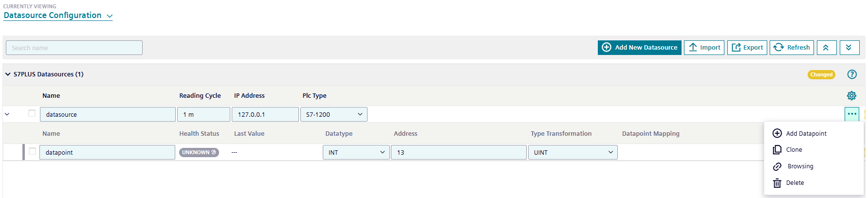Screen dimensions: 868x198
Task: Click the Export button
Action: coord(747,48)
